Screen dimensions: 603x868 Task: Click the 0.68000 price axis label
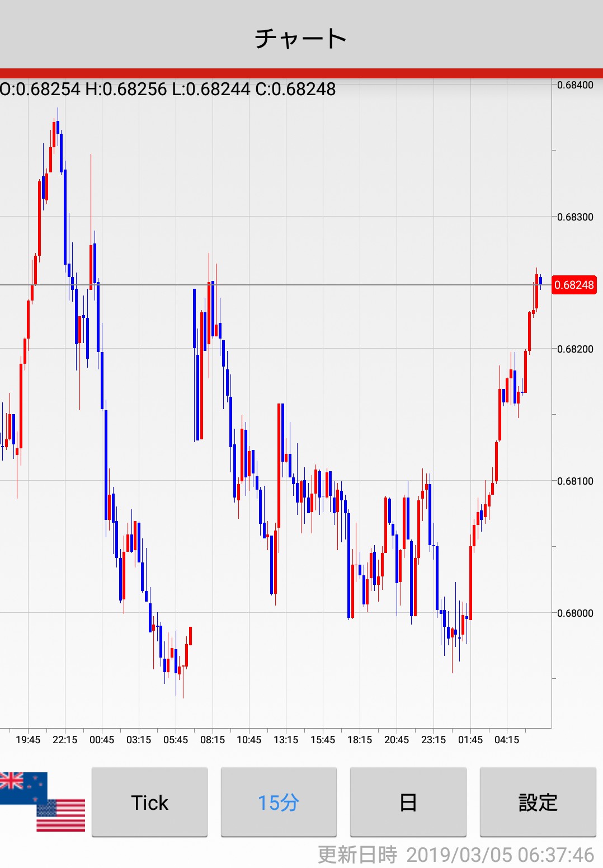pos(575,613)
